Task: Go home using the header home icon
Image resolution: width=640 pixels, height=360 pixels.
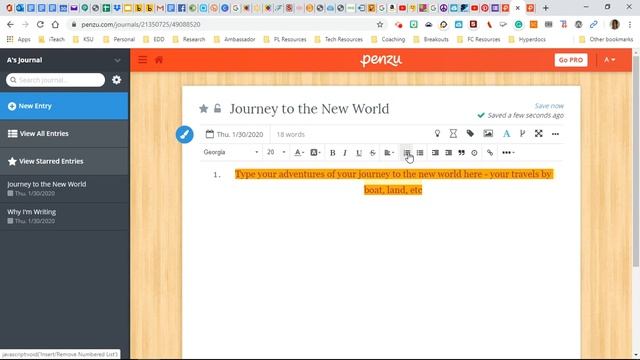Action: pos(159,60)
